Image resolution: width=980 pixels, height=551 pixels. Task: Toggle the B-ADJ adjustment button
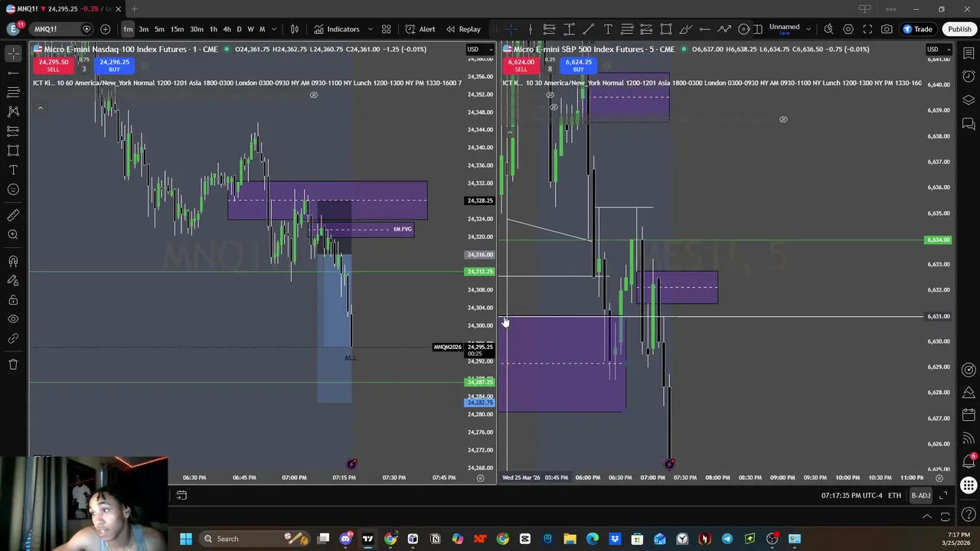(x=920, y=496)
